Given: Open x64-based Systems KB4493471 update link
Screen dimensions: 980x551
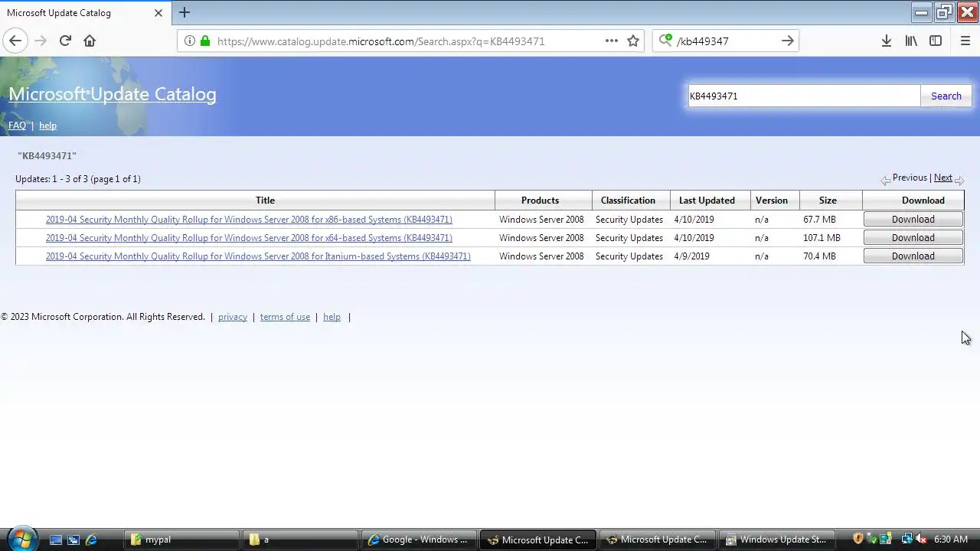Looking at the screenshot, I should [x=249, y=238].
